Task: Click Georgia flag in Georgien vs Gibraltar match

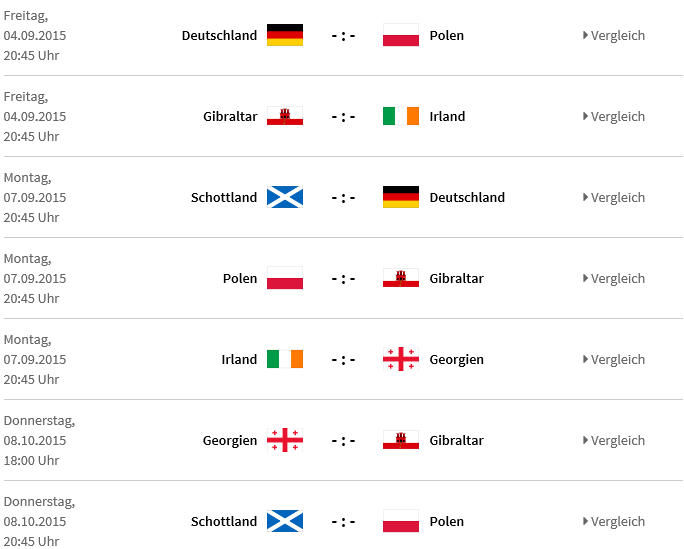Action: [x=285, y=440]
